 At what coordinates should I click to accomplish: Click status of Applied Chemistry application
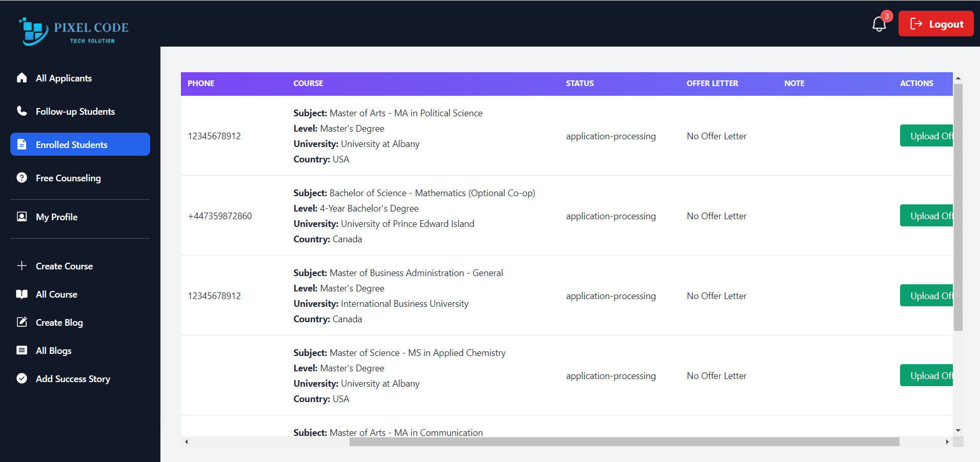(x=611, y=375)
